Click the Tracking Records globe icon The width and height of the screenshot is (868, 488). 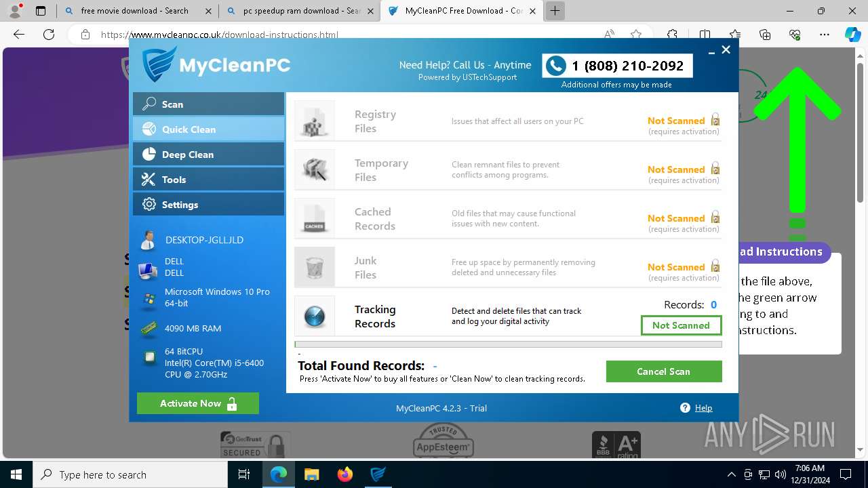tap(315, 316)
